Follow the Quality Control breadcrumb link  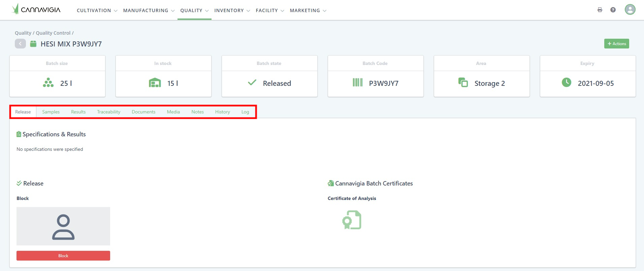(53, 33)
